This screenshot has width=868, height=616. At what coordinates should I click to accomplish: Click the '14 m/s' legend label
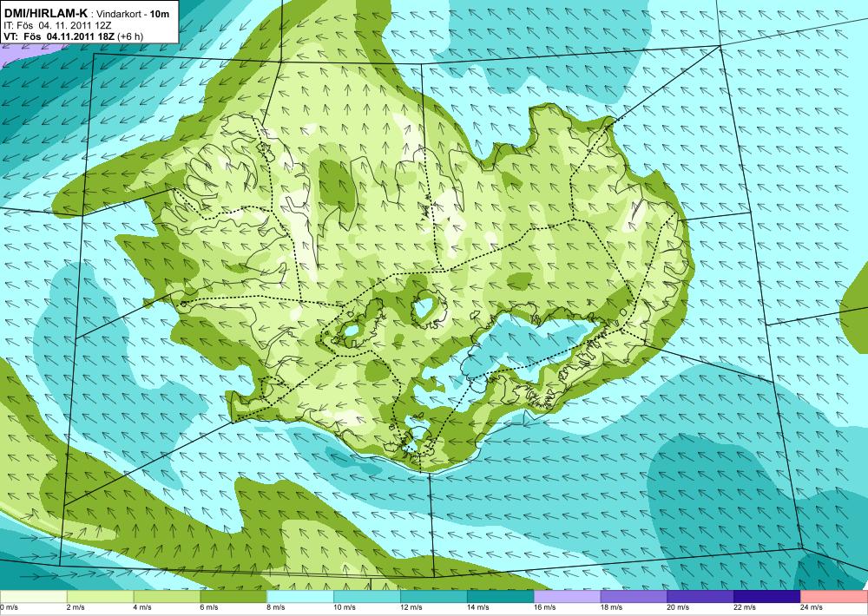(x=477, y=607)
